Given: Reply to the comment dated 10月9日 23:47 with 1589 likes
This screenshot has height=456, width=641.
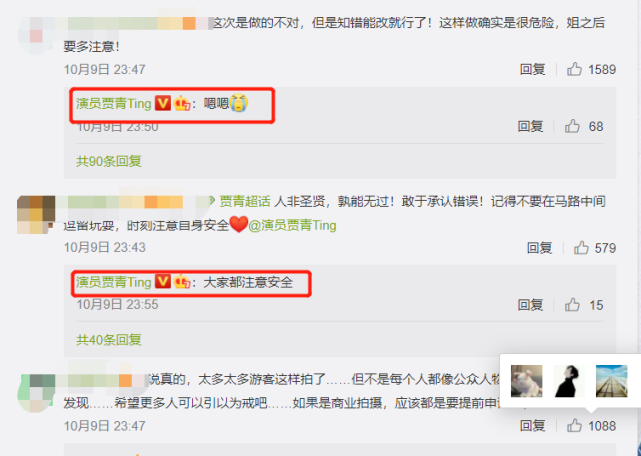Looking at the screenshot, I should tap(532, 69).
